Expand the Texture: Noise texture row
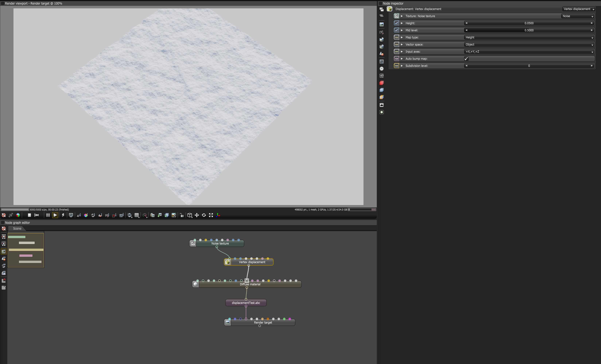 click(402, 16)
